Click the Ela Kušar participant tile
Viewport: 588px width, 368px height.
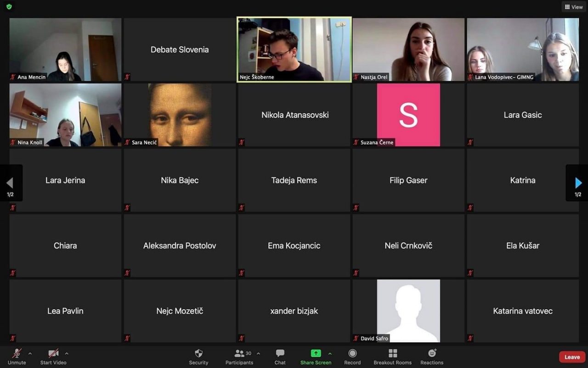523,245
